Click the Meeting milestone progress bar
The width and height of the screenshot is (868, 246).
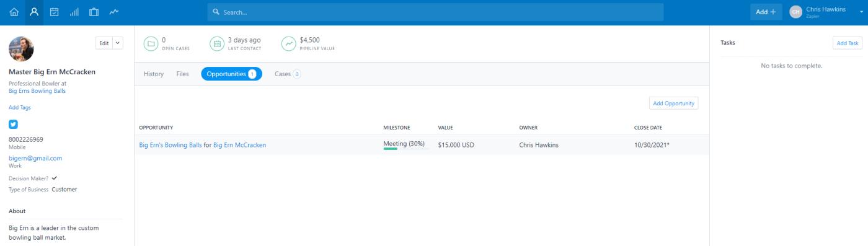pyautogui.click(x=405, y=149)
